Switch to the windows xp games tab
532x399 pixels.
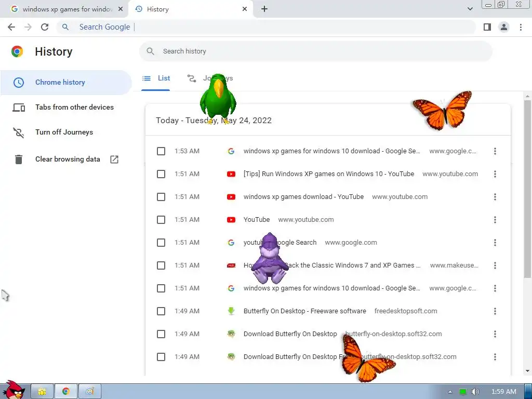64,9
